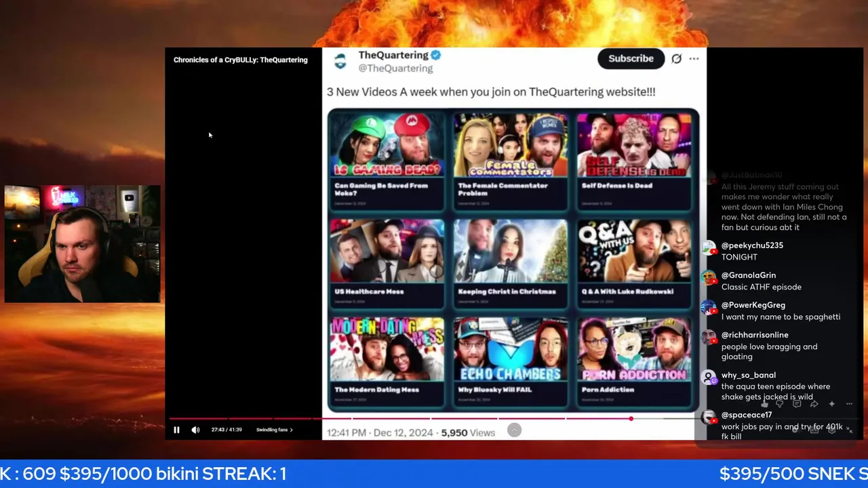This screenshot has width=868, height=488.
Task: Click the '12:41 PM · Dec 12, 2024' timestamp
Action: pos(381,432)
